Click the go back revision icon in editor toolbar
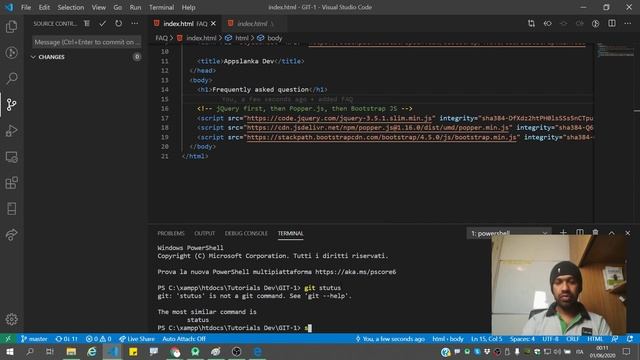640x360 pixels. [x=547, y=24]
